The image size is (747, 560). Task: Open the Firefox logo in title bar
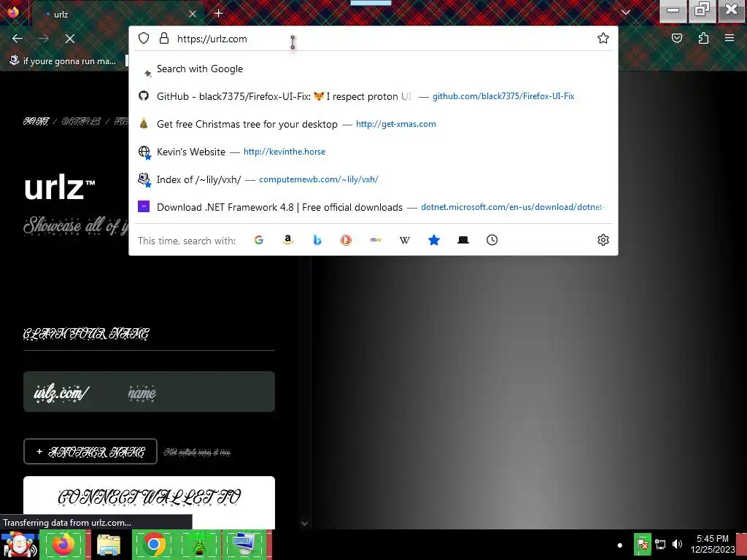click(x=13, y=12)
